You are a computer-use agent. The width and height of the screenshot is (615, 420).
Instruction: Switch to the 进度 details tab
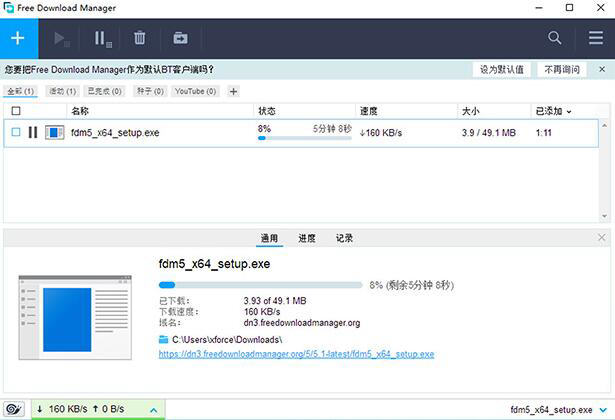307,238
